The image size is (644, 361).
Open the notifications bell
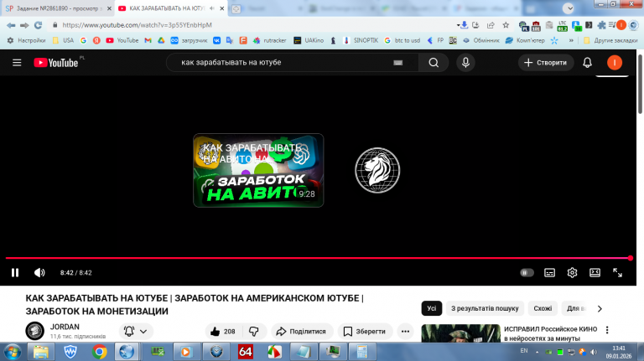pyautogui.click(x=587, y=63)
